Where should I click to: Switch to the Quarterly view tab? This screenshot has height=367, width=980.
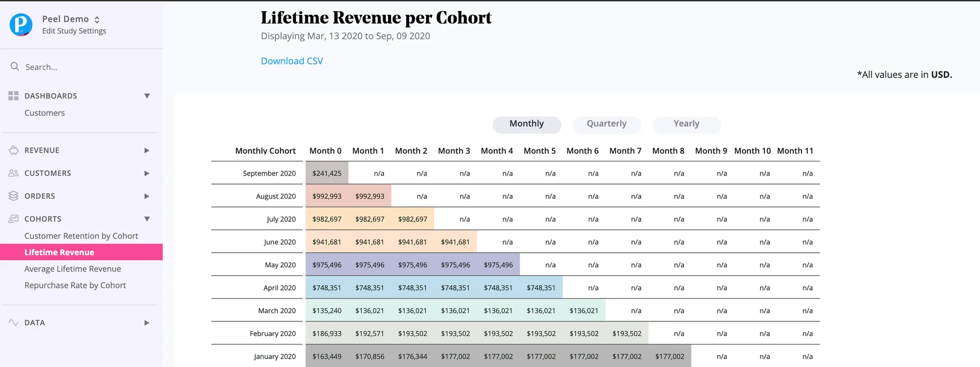click(607, 124)
